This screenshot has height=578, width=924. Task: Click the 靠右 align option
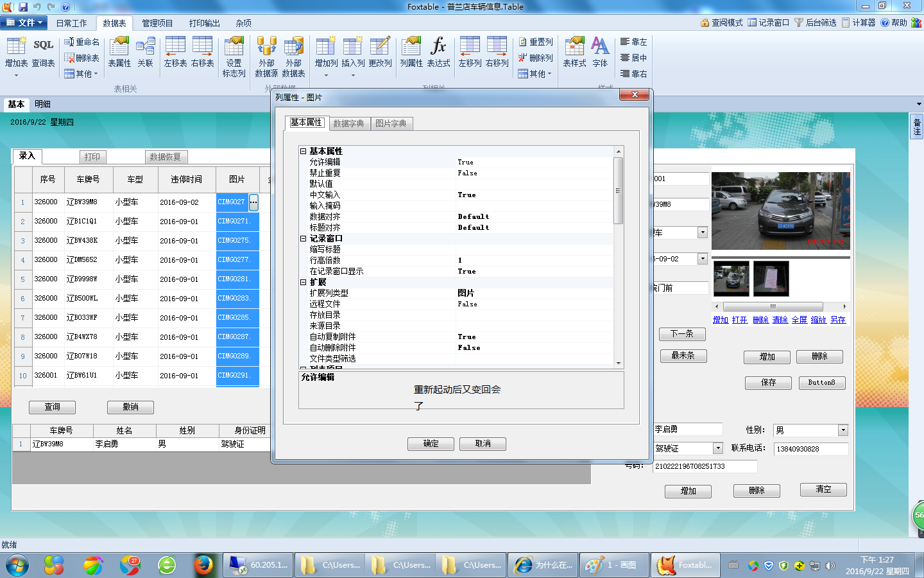coord(633,74)
